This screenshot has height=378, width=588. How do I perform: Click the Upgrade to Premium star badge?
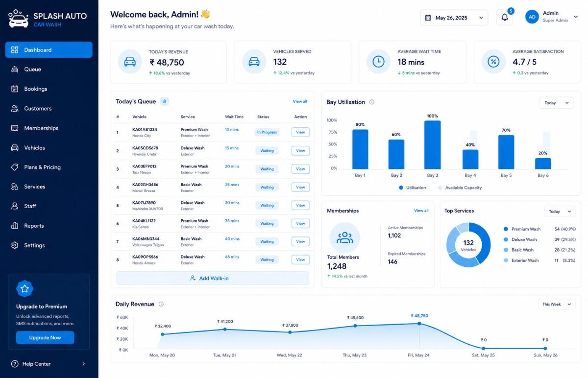(x=24, y=289)
